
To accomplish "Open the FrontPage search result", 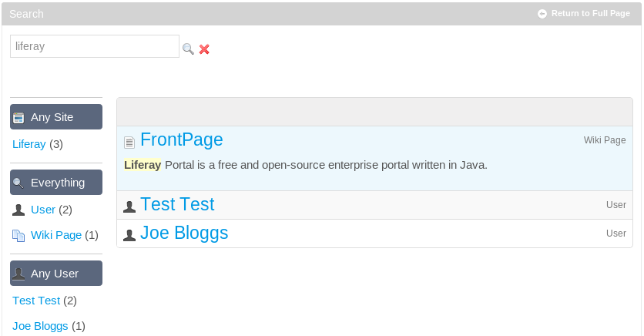I will click(x=182, y=140).
